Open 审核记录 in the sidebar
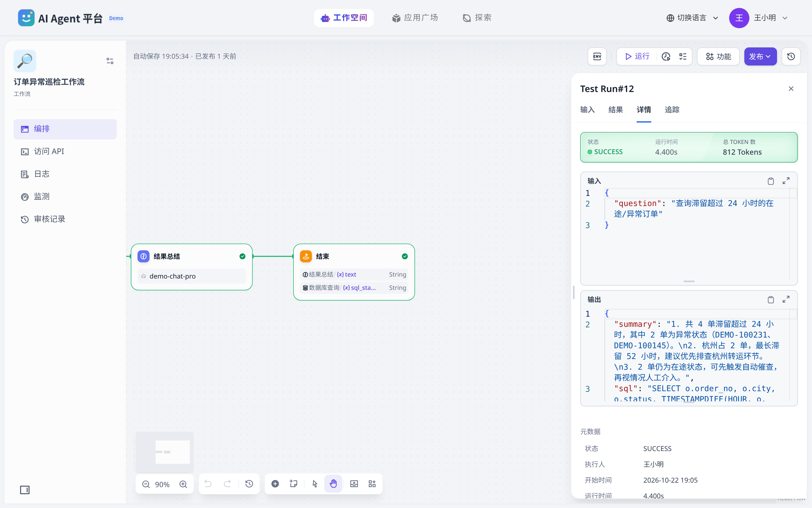Screen dimensions: 812x508 click(x=65, y=219)
